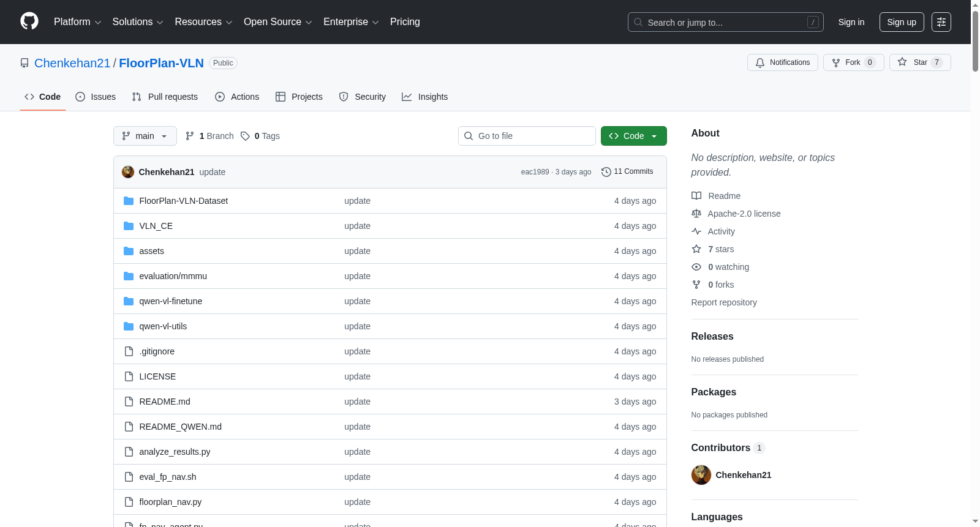Viewport: 980px width, 527px height.
Task: Click the eval_fp_nav.sh file icon
Action: 129,477
